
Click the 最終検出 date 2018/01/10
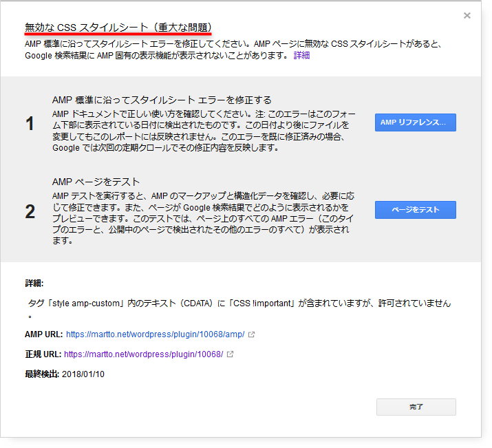82,374
